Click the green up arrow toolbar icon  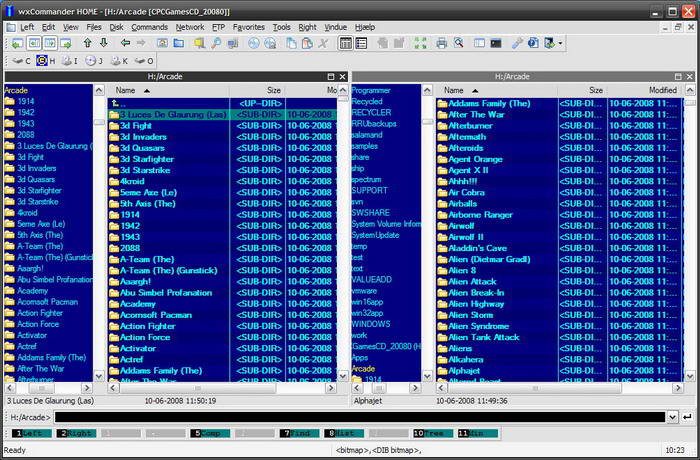[87, 43]
